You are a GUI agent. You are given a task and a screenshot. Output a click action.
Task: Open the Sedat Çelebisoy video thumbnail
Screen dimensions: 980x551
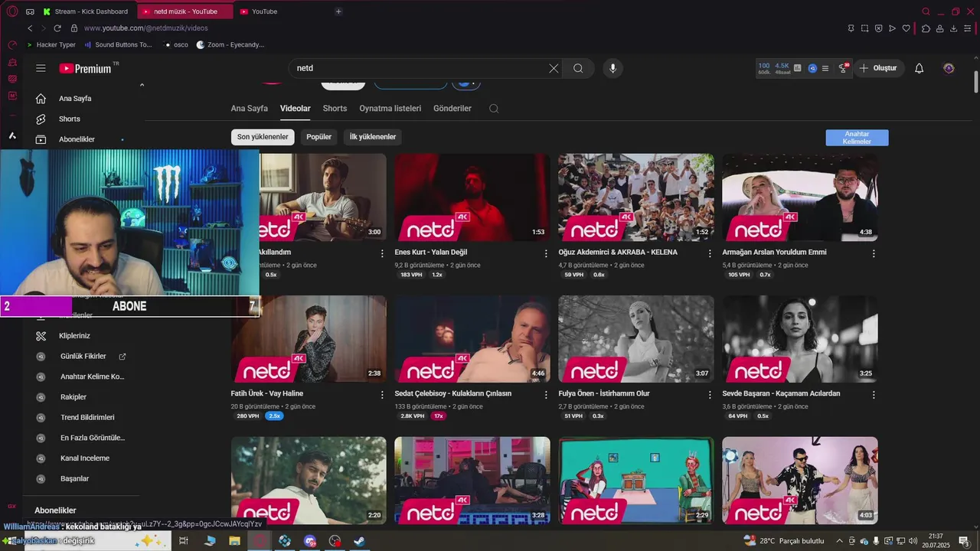(x=472, y=339)
